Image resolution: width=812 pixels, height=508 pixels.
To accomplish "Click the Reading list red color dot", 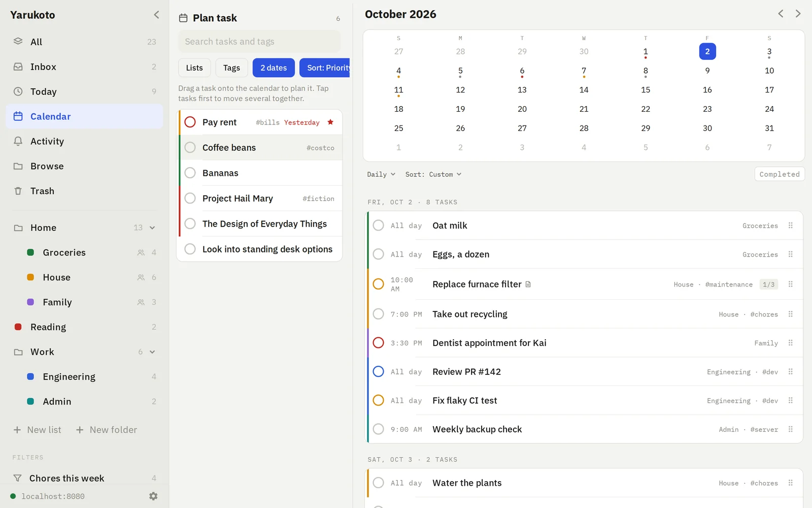I will point(18,327).
